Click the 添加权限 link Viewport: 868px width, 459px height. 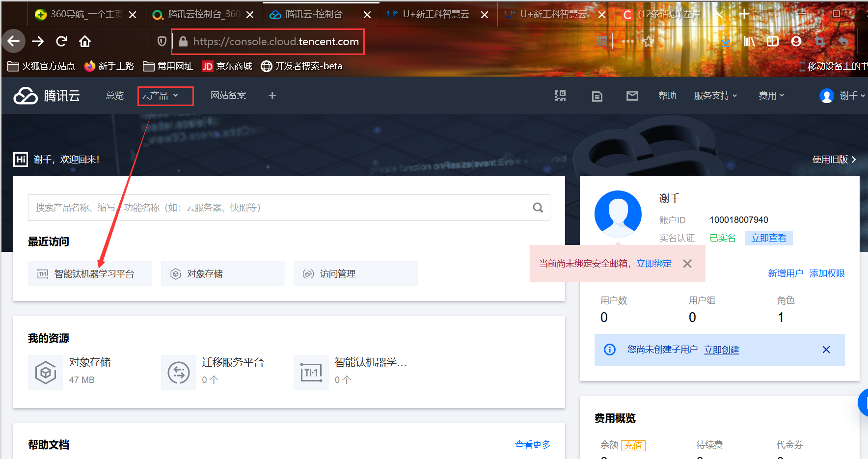[x=827, y=273]
